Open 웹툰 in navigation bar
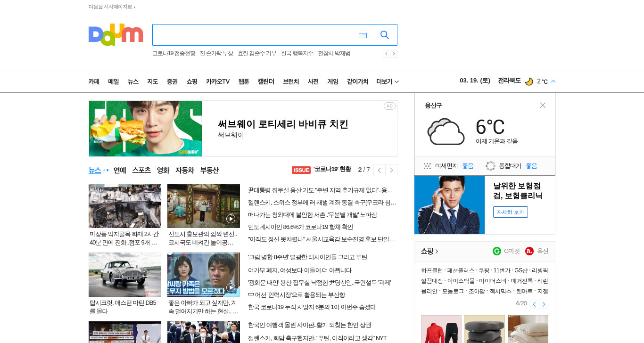 pos(244,82)
